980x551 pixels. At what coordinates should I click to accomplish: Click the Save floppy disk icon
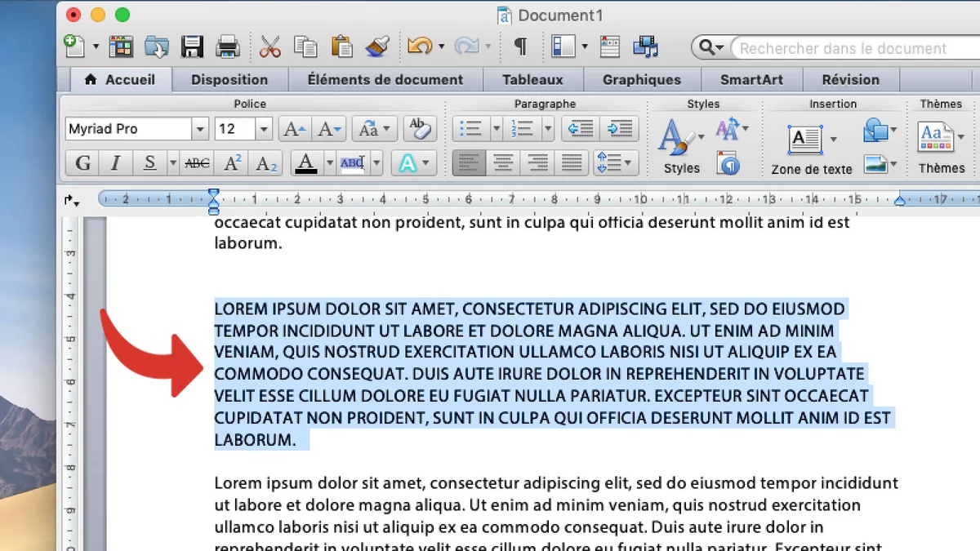tap(192, 47)
